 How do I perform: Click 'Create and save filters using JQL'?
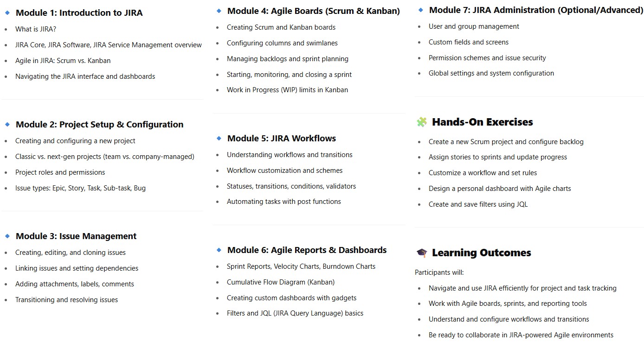point(478,204)
